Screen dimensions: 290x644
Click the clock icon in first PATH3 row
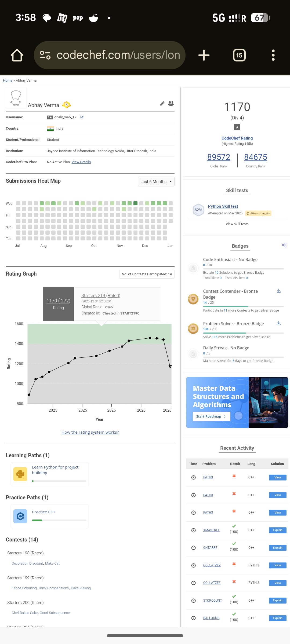click(193, 478)
